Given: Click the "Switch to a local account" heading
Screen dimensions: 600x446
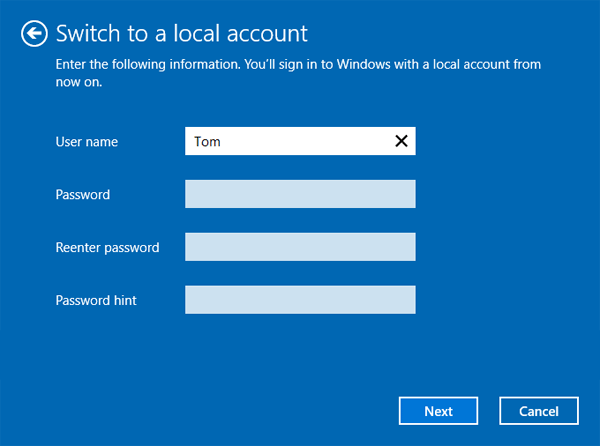Looking at the screenshot, I should (x=181, y=35).
